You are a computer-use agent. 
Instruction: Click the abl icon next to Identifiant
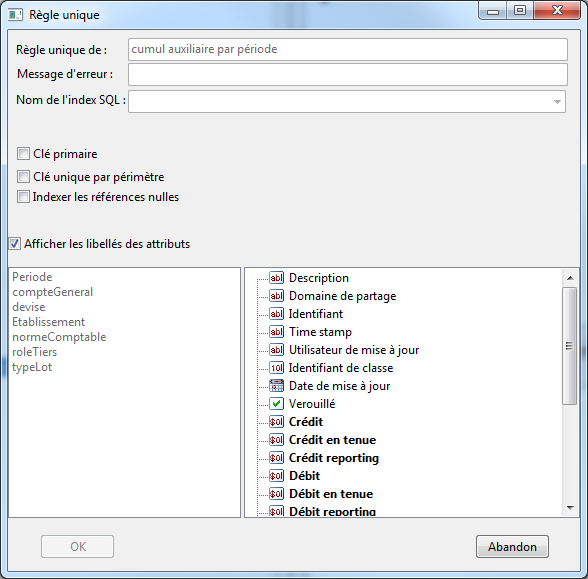[x=276, y=314]
